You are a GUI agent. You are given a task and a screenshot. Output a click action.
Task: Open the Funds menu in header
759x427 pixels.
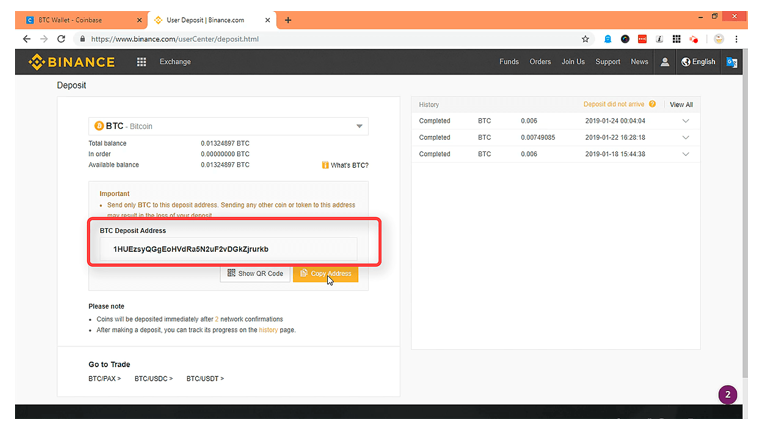508,62
